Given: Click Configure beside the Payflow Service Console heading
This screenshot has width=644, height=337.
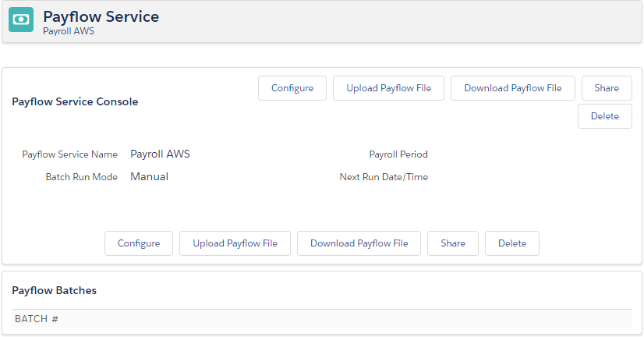Looking at the screenshot, I should (x=292, y=88).
